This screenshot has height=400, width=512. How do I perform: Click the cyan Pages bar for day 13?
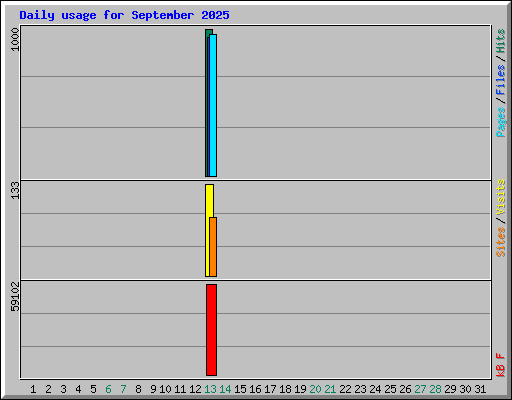pos(213,105)
